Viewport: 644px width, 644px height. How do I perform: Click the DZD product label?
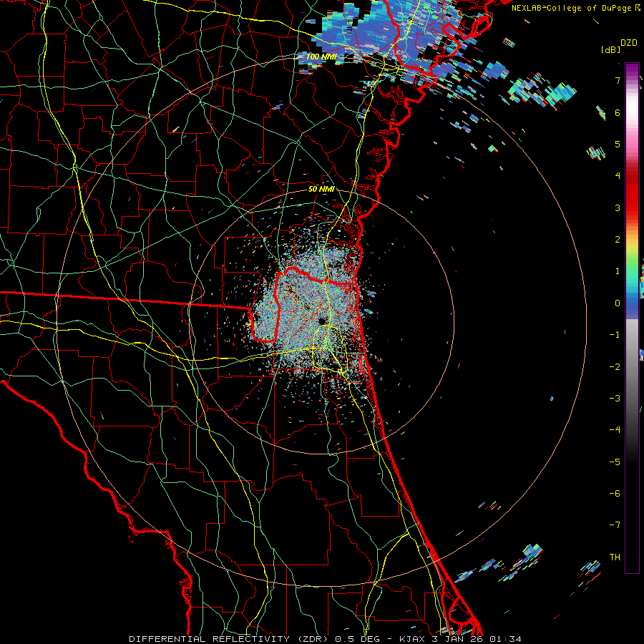(x=629, y=43)
